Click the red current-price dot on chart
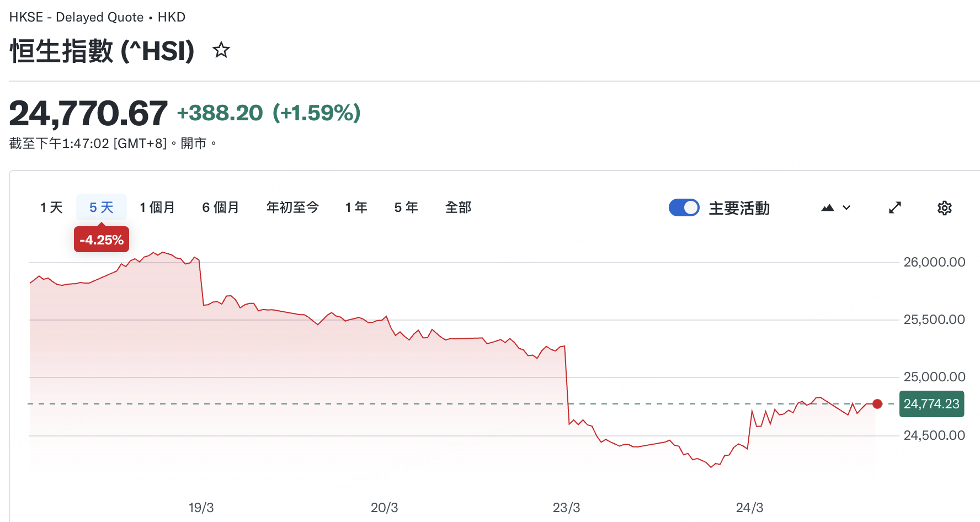 pyautogui.click(x=877, y=404)
